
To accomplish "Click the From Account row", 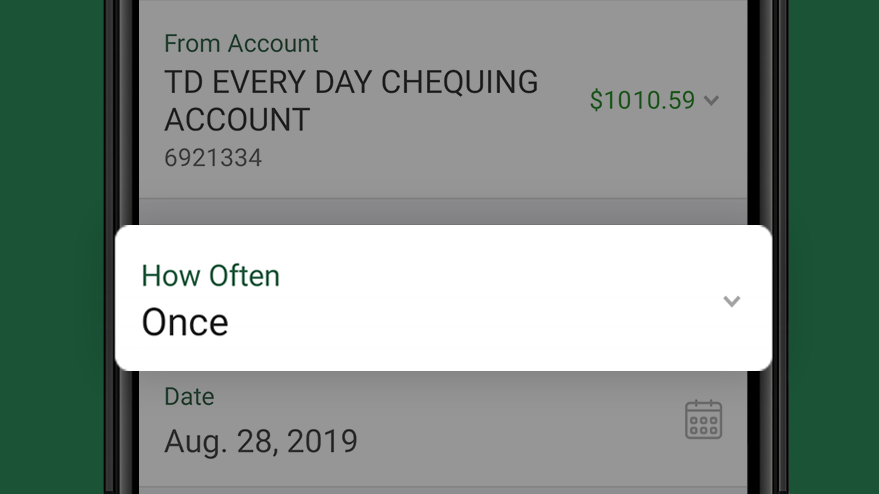I will click(x=443, y=100).
